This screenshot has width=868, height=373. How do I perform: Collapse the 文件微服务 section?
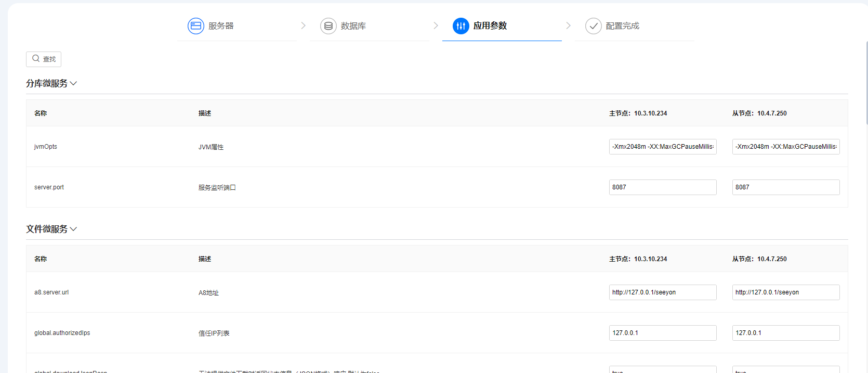[x=73, y=229]
